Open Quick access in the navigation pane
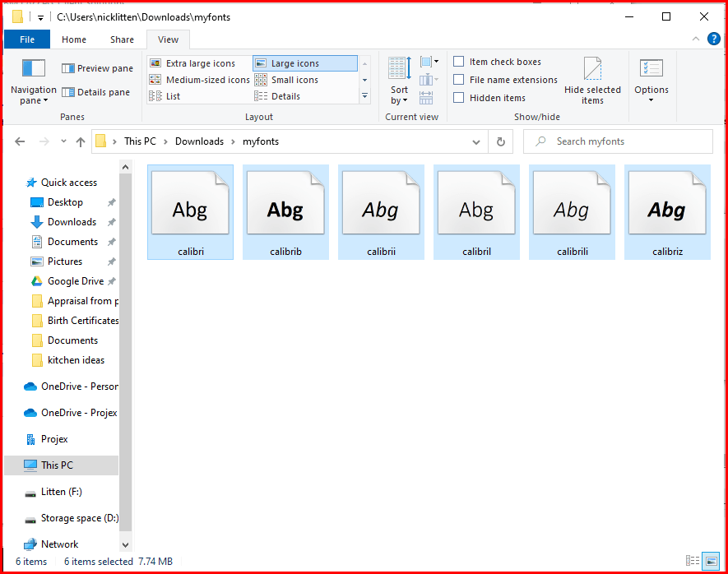Screen dimensions: 728x574 [x=62, y=183]
